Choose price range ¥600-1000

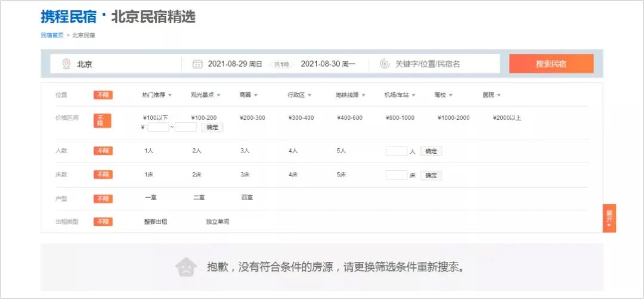click(x=400, y=118)
